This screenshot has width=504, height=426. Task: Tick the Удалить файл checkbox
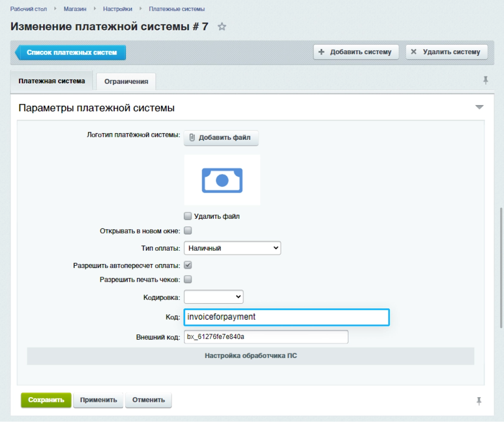[x=188, y=216]
